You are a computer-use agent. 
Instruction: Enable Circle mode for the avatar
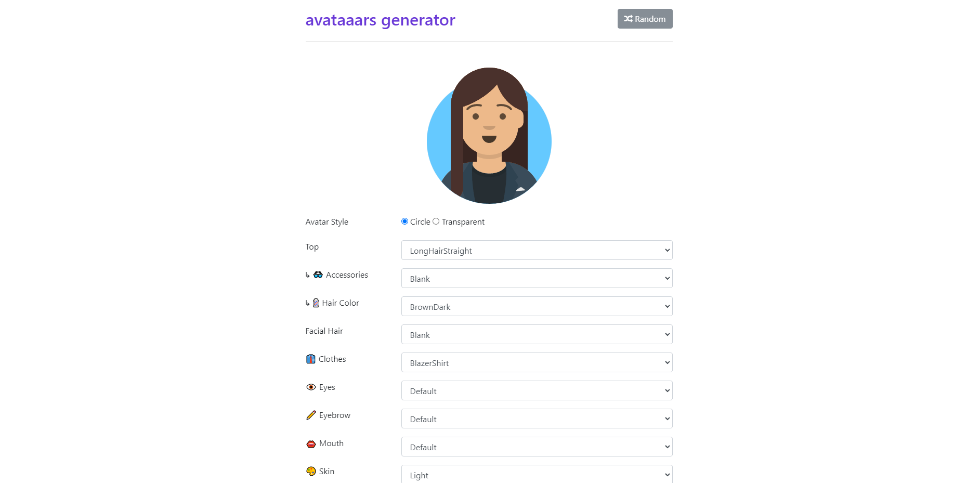click(404, 221)
